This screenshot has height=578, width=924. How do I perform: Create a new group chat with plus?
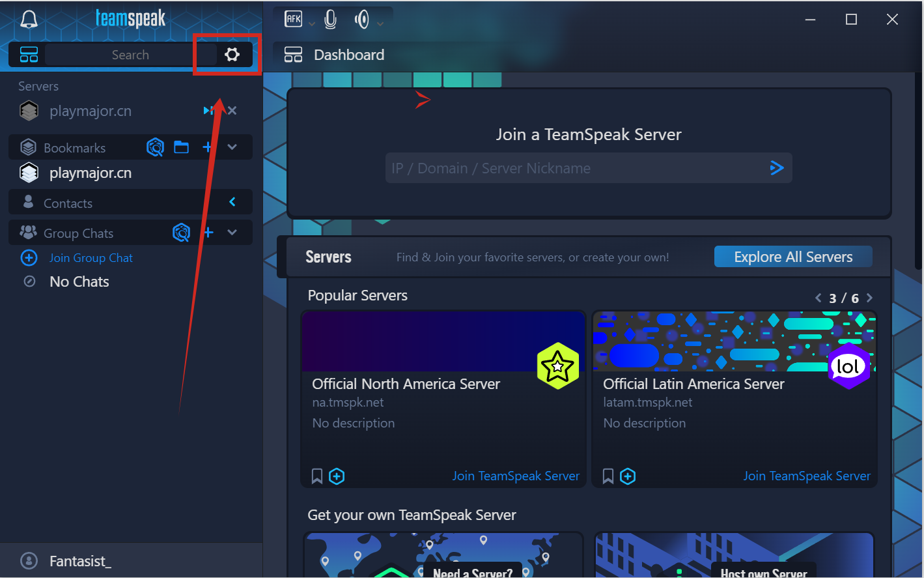point(208,233)
